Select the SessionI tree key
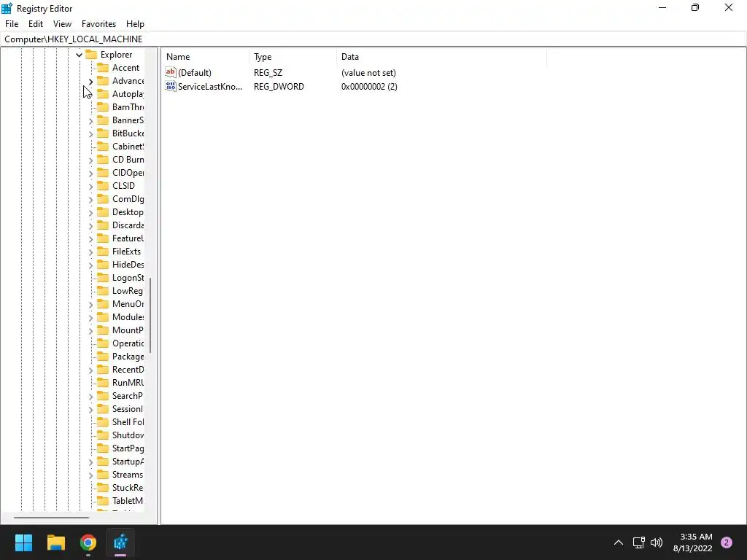The width and height of the screenshot is (747, 560). (x=127, y=409)
